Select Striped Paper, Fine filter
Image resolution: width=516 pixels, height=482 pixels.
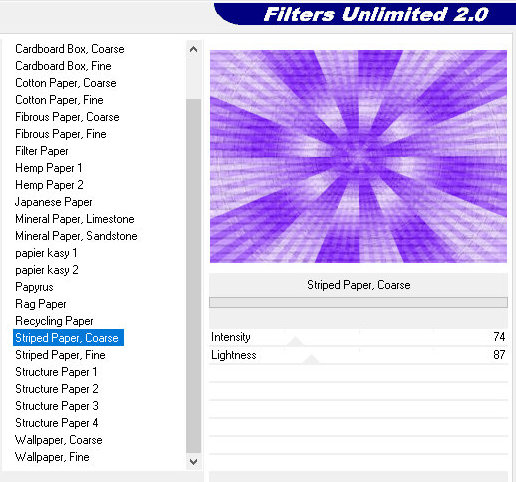(x=60, y=355)
